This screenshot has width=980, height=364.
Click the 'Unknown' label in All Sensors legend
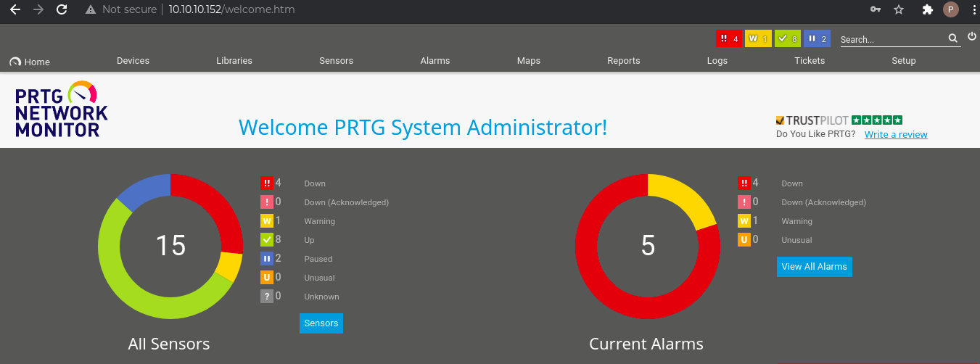[321, 297]
